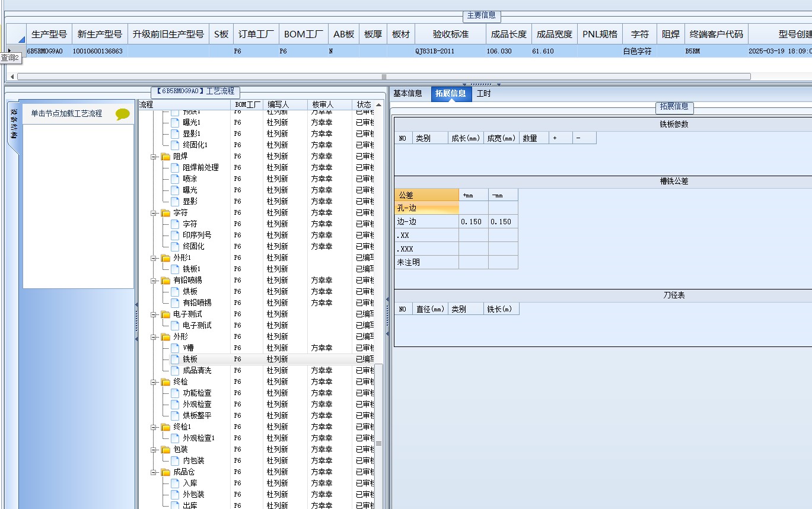Click the document icon beside V槽
This screenshot has width=812, height=509.
click(x=175, y=348)
